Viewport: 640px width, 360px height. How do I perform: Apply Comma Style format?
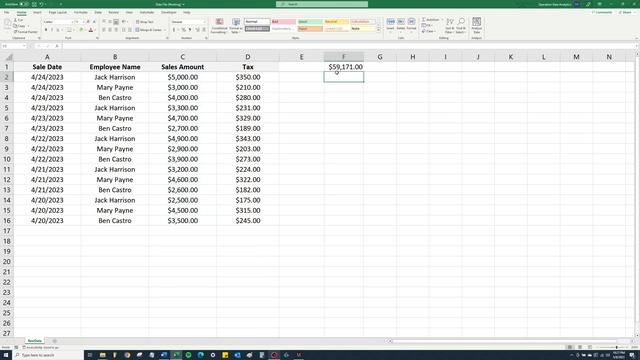tap(190, 30)
